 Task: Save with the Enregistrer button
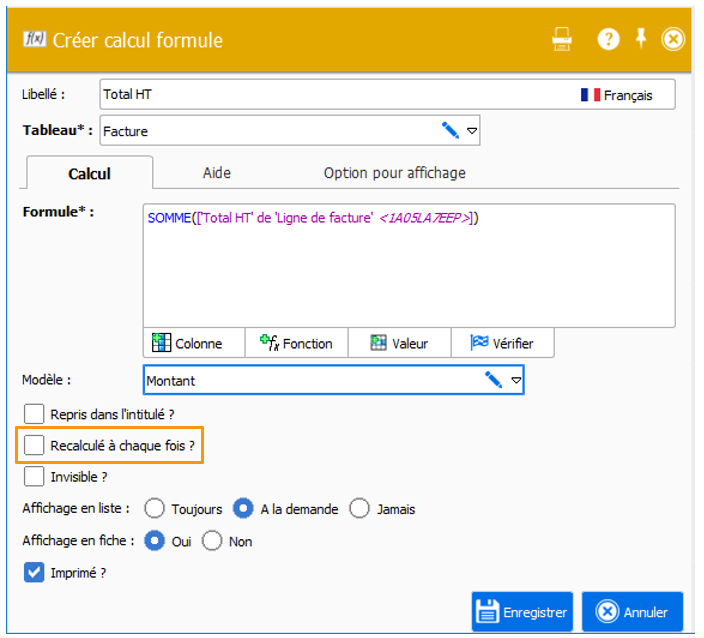[x=522, y=612]
